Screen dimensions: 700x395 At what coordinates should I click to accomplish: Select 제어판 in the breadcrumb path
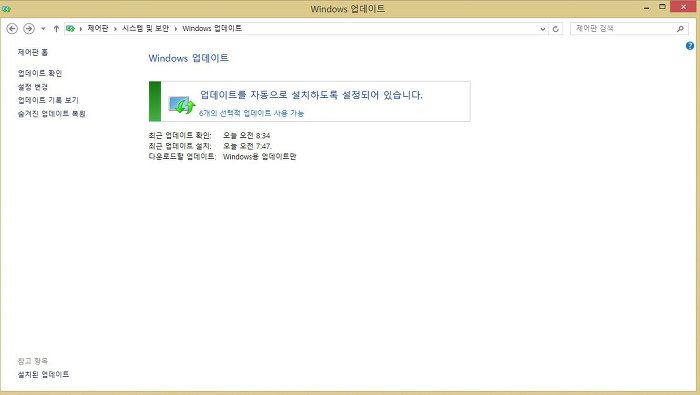[x=98, y=29]
